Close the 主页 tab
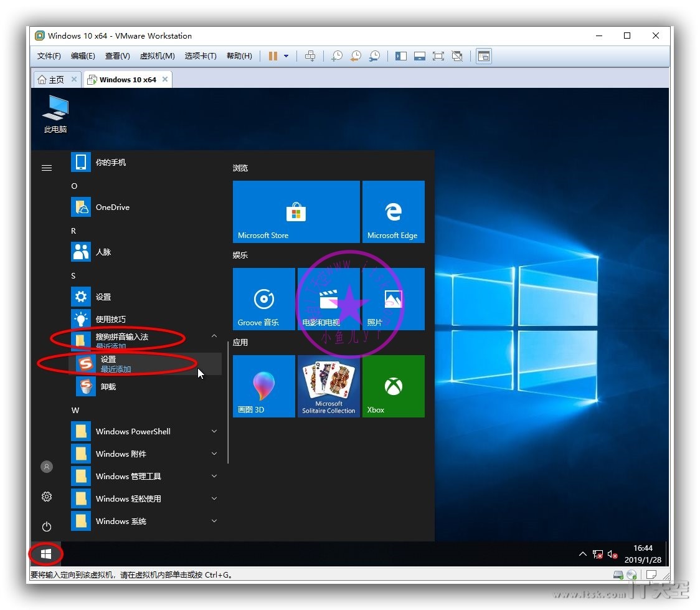Viewport: 700px width, 610px height. pyautogui.click(x=74, y=79)
